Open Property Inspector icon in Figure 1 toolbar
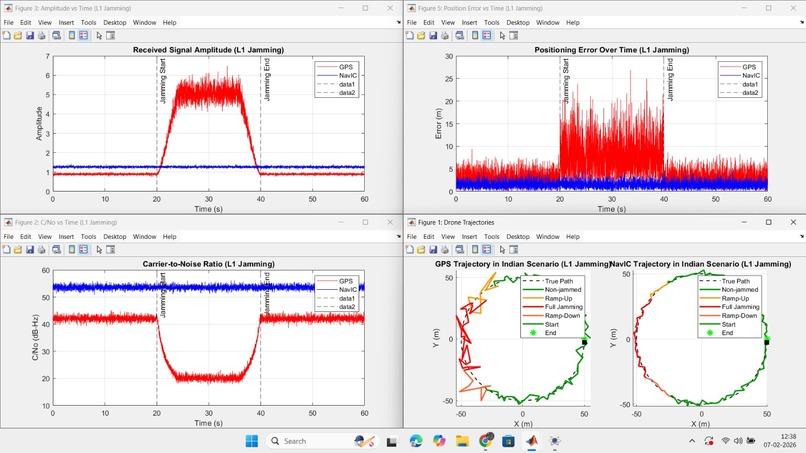 514,249
